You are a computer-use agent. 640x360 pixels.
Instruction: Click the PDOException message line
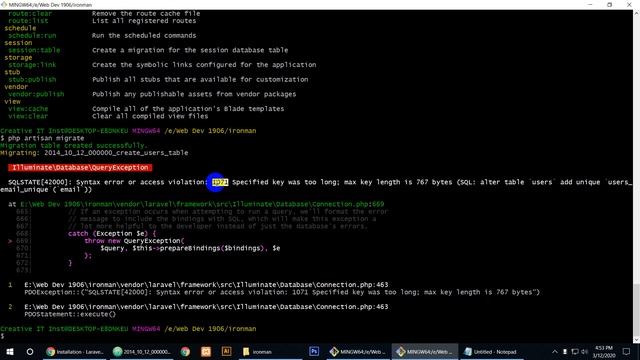(282, 292)
